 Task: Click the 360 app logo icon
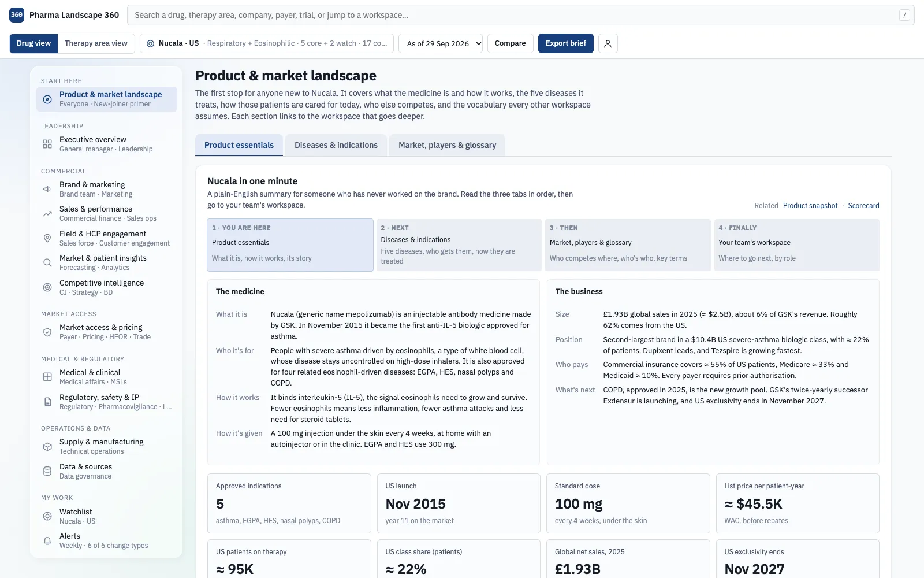pos(17,15)
